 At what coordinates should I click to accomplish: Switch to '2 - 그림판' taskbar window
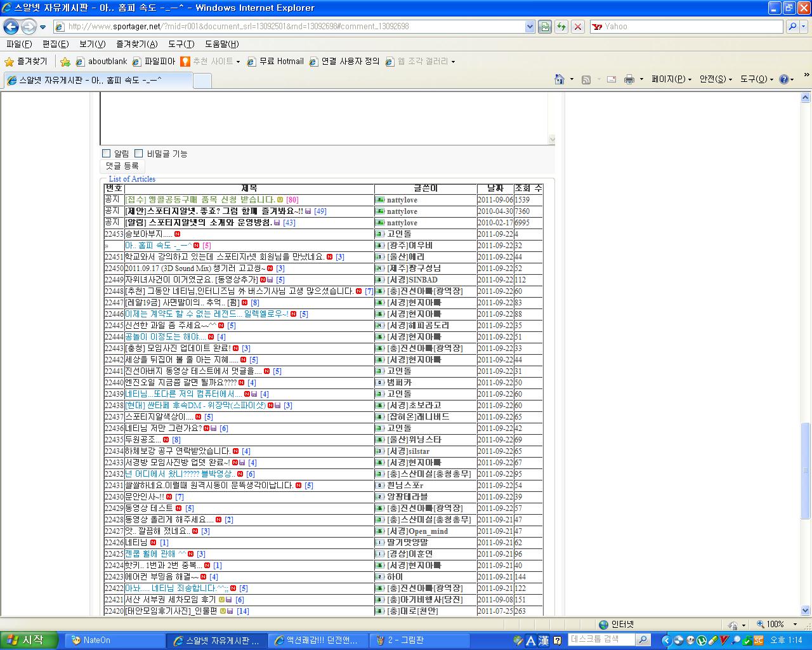pos(421,640)
